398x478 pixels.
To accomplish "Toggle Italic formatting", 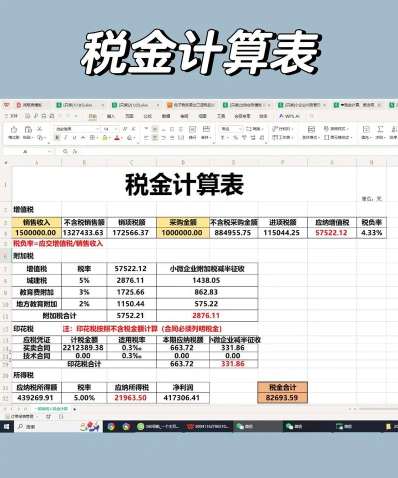I will (66, 138).
